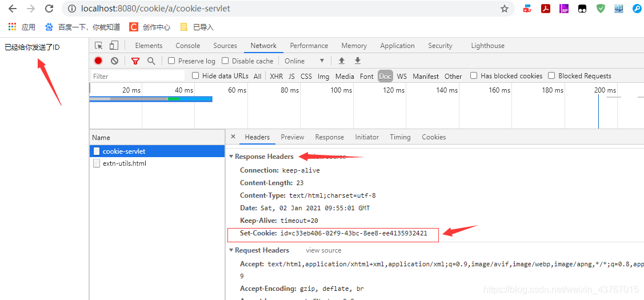Stop recording network log with red button
Screen dimensions: 644x300
pyautogui.click(x=98, y=61)
